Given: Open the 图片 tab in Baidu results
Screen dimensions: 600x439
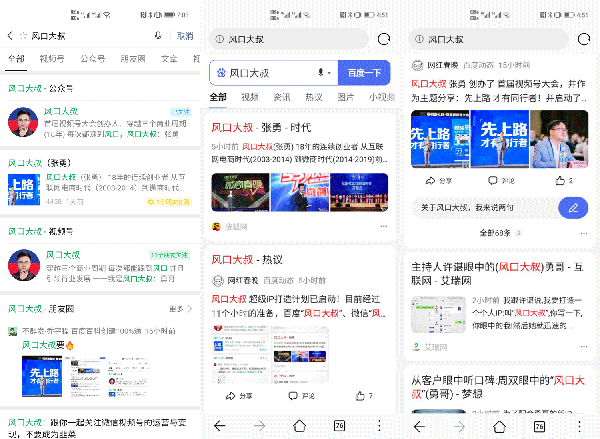Looking at the screenshot, I should [345, 97].
